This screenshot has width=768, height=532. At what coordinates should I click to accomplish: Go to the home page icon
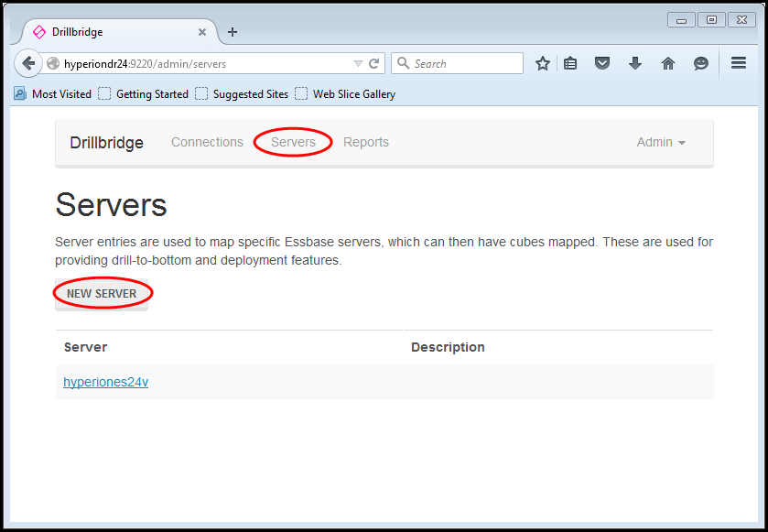tap(668, 63)
